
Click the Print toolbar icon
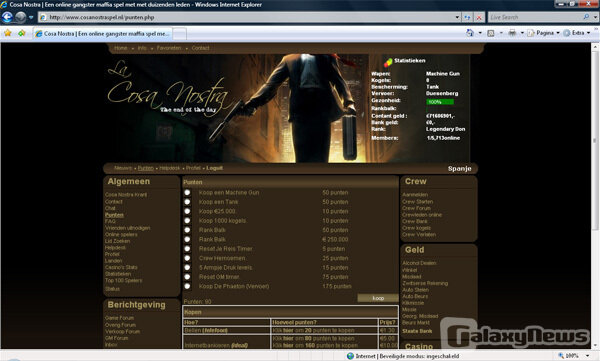coord(512,33)
